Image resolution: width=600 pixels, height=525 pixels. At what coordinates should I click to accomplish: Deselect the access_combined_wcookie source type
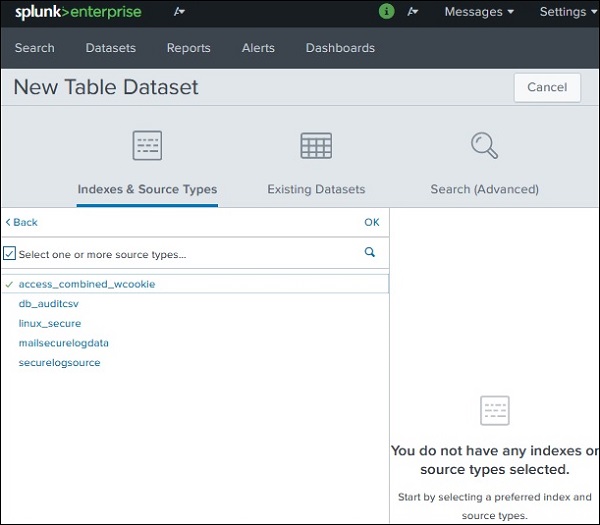87,284
